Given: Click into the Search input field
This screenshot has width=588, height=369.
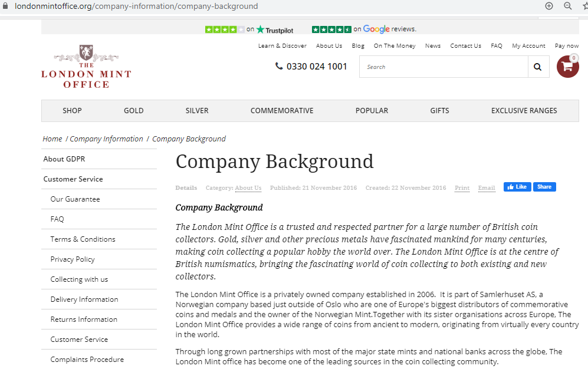Looking at the screenshot, I should coord(443,67).
